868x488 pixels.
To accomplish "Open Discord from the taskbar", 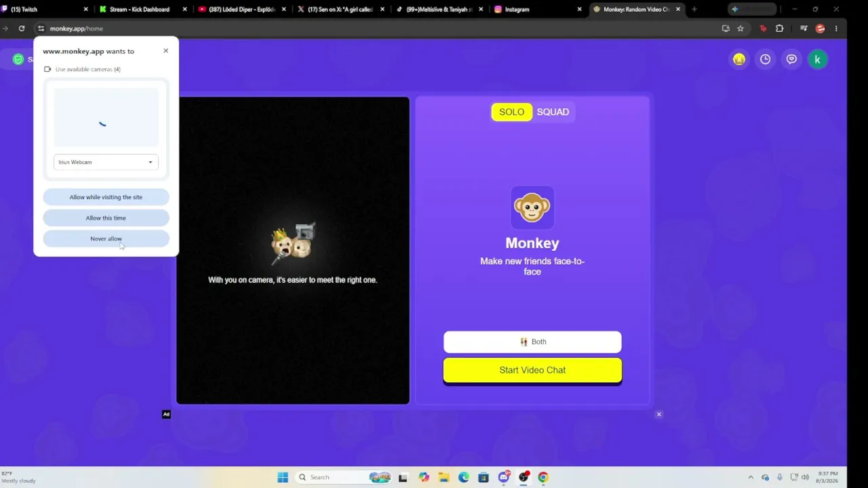I will pyautogui.click(x=504, y=477).
